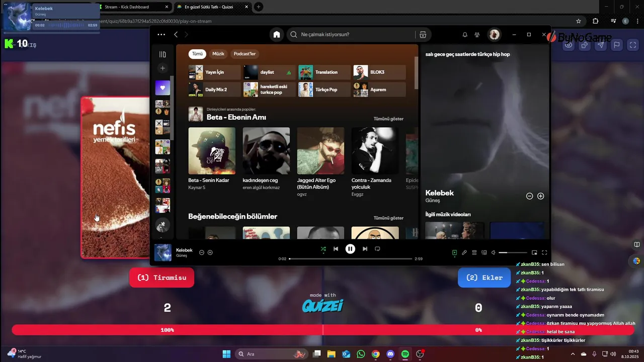Seek within the song progress bar
The image size is (644, 362).
pos(350,259)
